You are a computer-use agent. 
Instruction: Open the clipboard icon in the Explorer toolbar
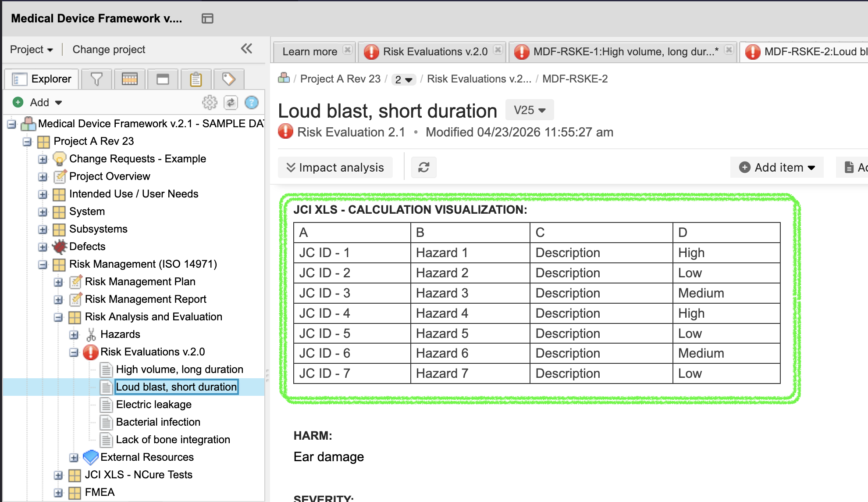tap(196, 79)
